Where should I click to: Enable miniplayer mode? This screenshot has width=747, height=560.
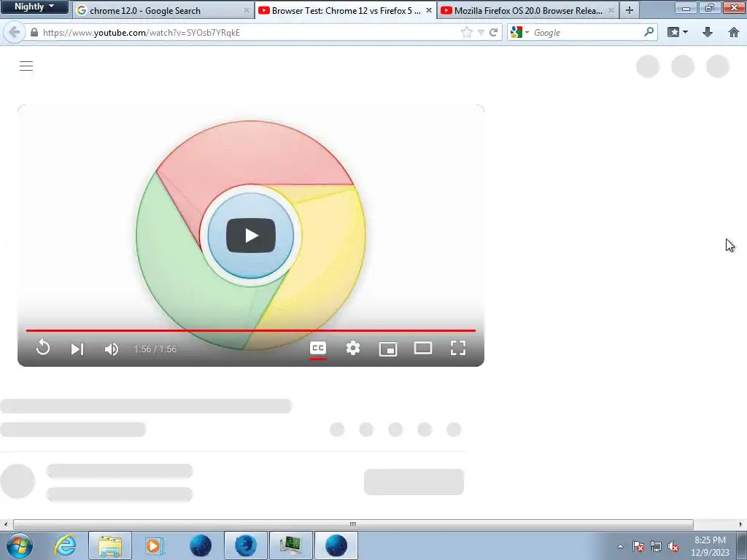tap(388, 349)
